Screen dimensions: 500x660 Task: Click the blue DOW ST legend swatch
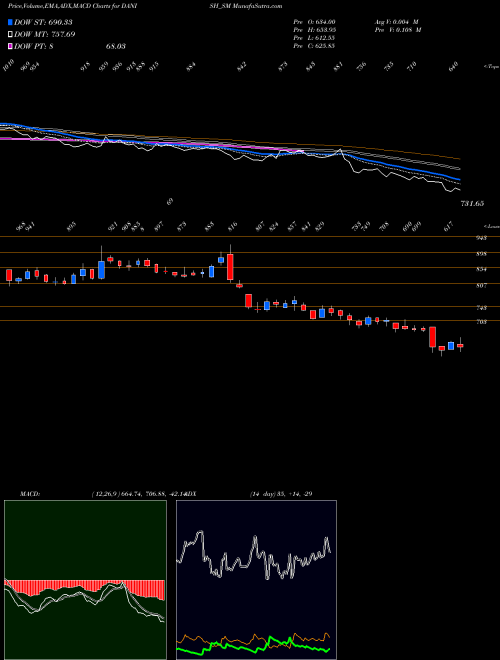[10, 22]
